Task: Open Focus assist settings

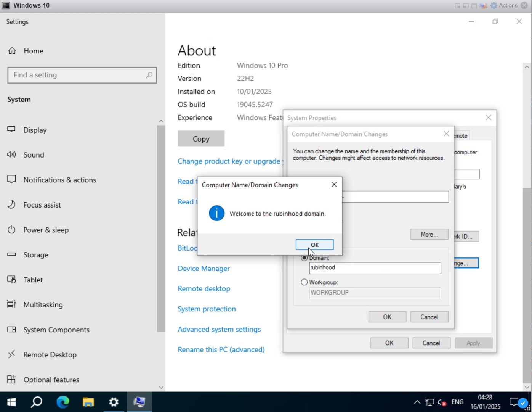Action: (42, 205)
